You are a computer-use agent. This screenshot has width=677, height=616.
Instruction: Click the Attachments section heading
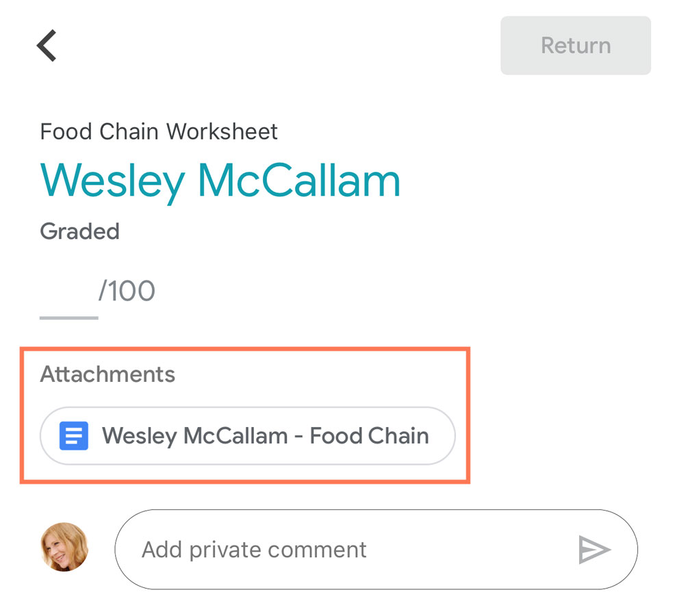[107, 374]
